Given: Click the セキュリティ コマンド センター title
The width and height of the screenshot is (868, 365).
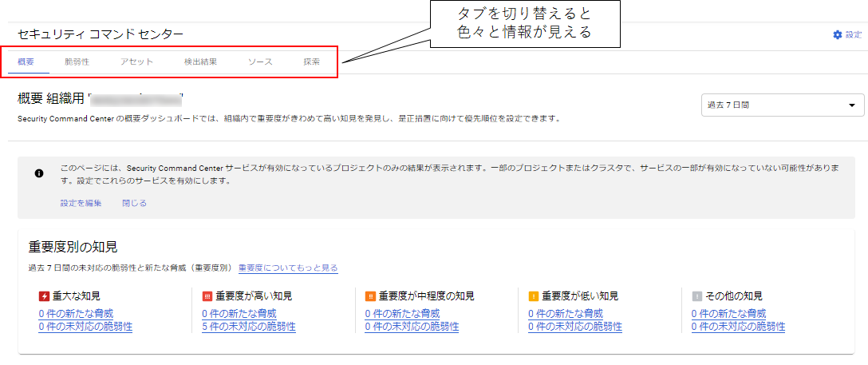Looking at the screenshot, I should (101, 35).
